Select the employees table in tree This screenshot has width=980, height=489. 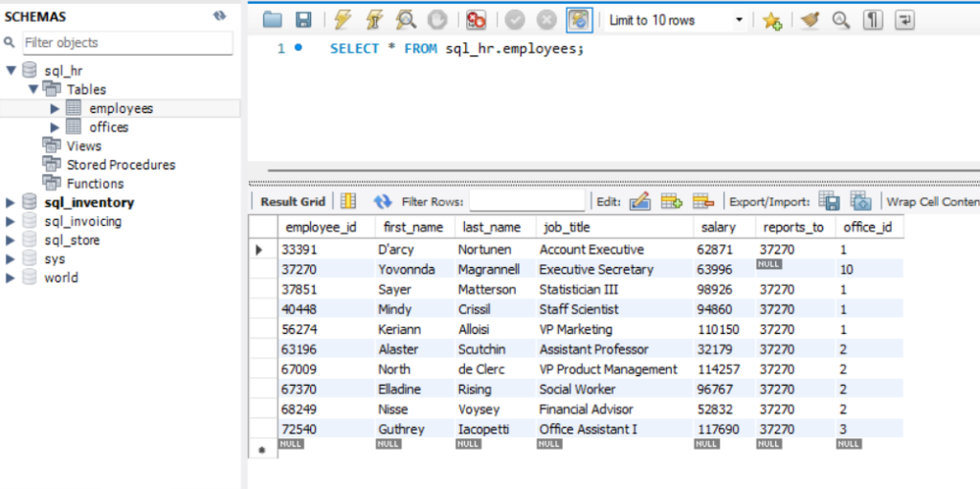tap(122, 108)
